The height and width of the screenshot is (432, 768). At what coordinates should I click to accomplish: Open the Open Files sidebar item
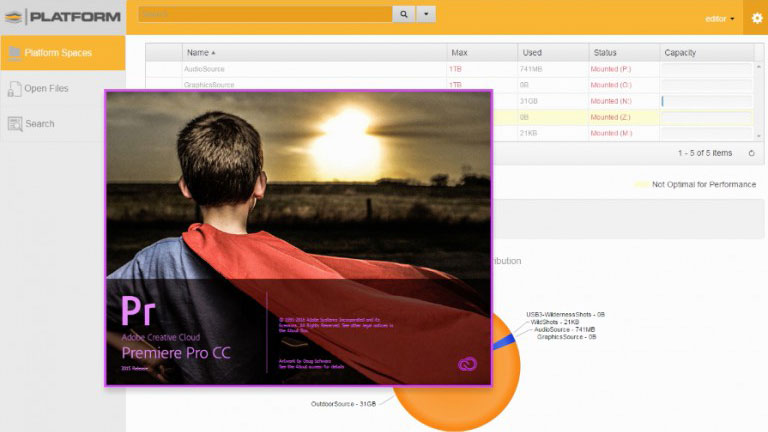tap(63, 88)
